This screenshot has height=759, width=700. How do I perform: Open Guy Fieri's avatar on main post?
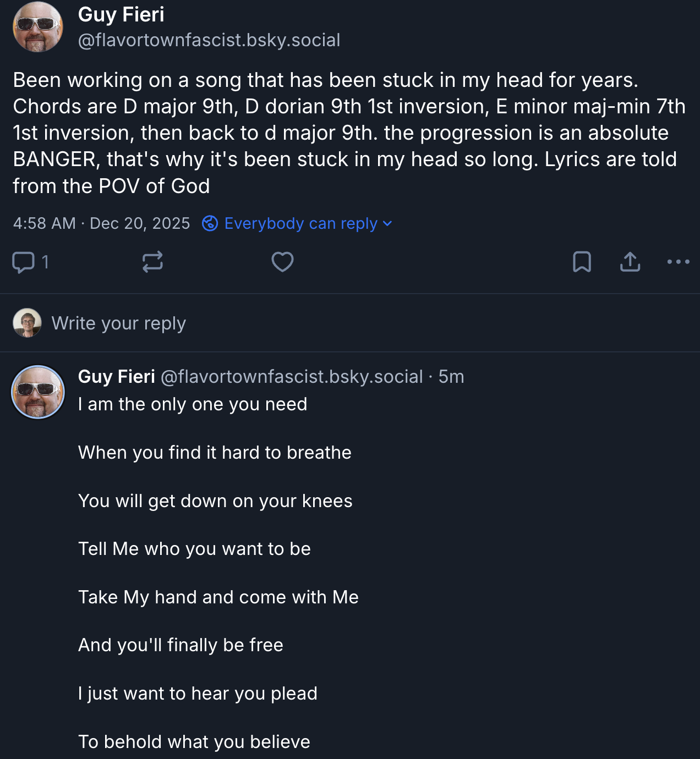coord(38,27)
